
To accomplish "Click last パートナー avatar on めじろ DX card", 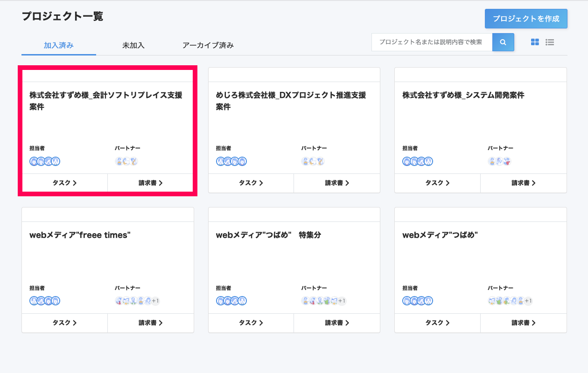I will (x=320, y=161).
